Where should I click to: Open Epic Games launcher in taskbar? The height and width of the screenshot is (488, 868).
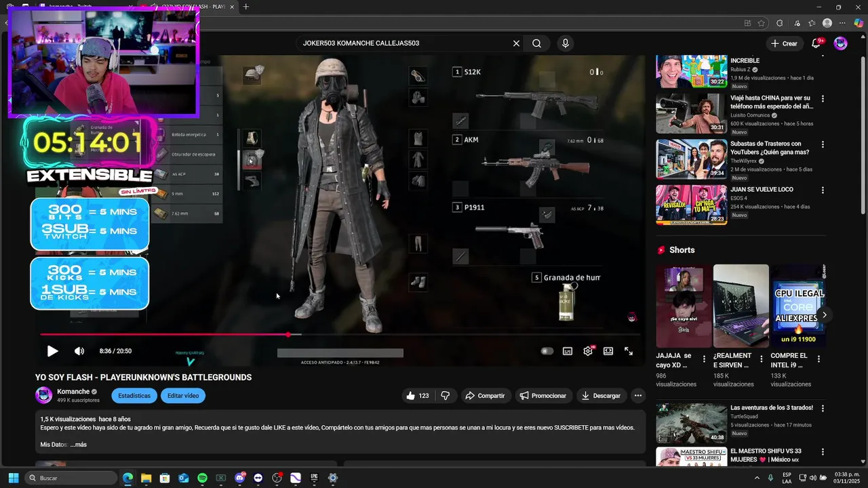[x=314, y=478]
